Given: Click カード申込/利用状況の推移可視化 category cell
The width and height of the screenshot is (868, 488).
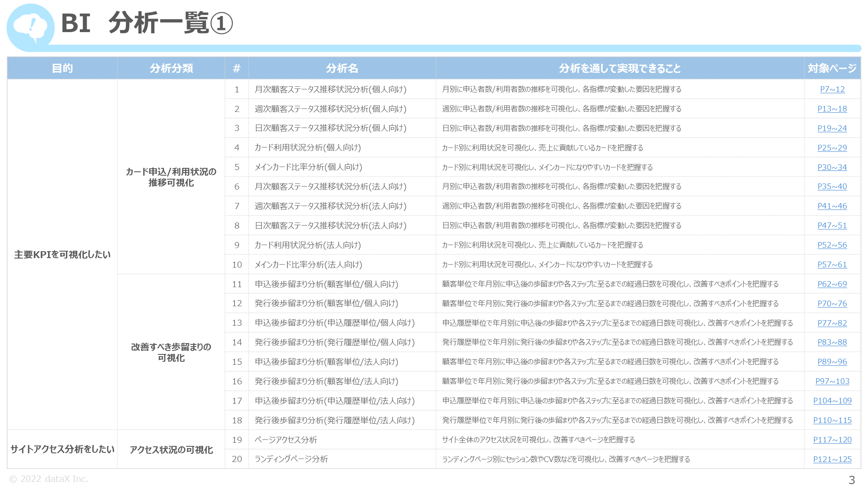Looking at the screenshot, I should (171, 177).
